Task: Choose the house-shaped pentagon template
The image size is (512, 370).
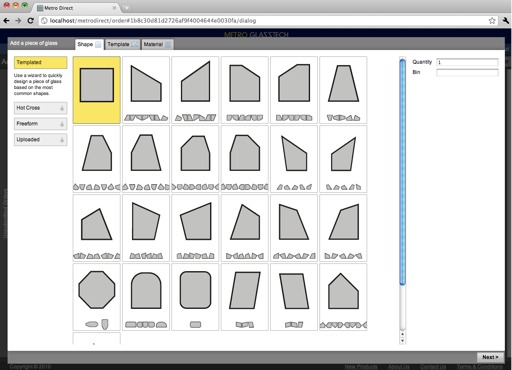Action: pos(343,297)
